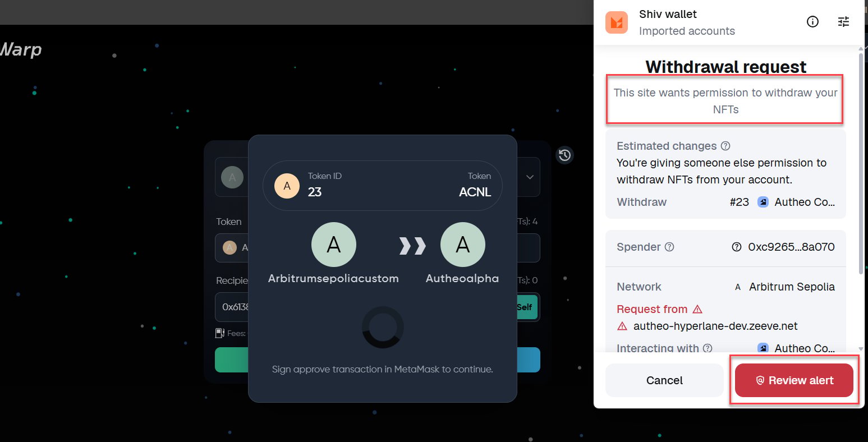Cancel the withdrawal request
Viewport: 868px width, 442px height.
click(664, 380)
